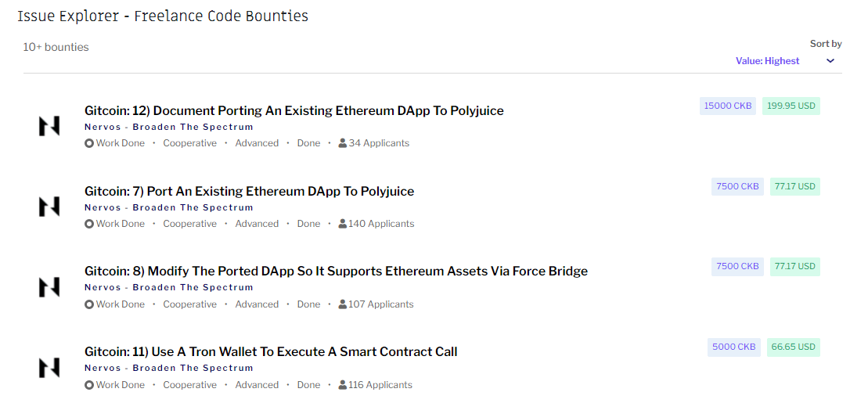Open the Sort by Value: Highest dropdown
The height and width of the screenshot is (403, 868).
coord(768,61)
